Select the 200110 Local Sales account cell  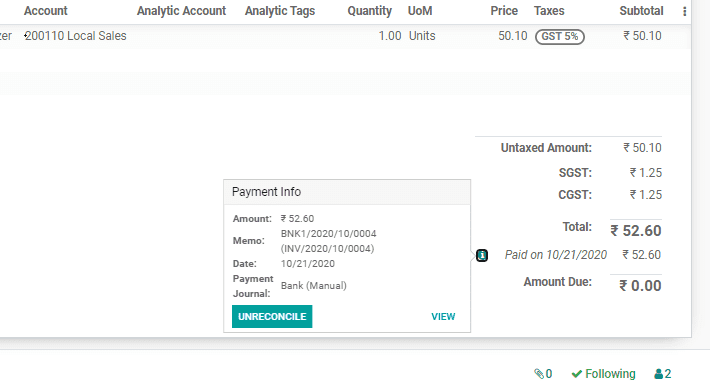pos(76,36)
